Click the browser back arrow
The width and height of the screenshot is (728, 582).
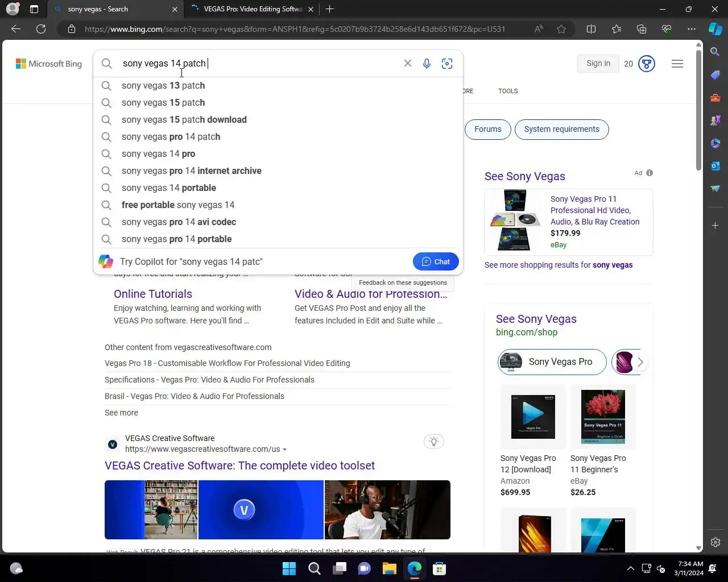16,29
